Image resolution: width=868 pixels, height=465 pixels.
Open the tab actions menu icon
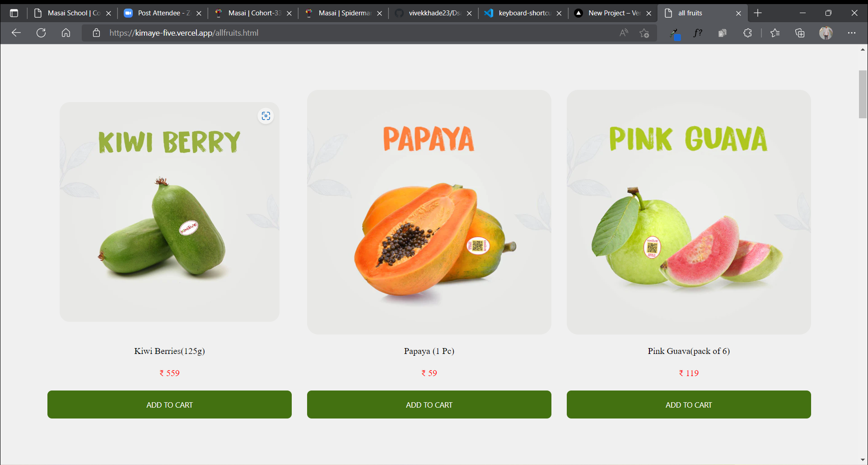click(14, 13)
